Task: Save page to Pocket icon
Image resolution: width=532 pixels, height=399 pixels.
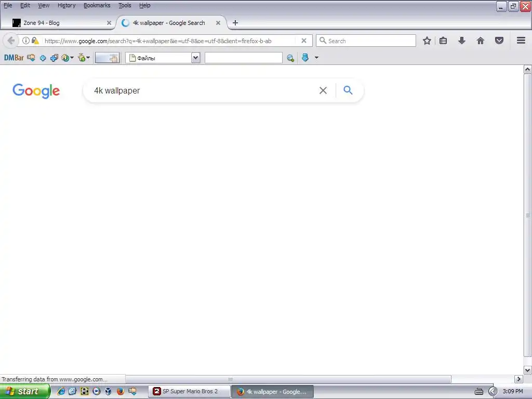Action: pyautogui.click(x=499, y=41)
